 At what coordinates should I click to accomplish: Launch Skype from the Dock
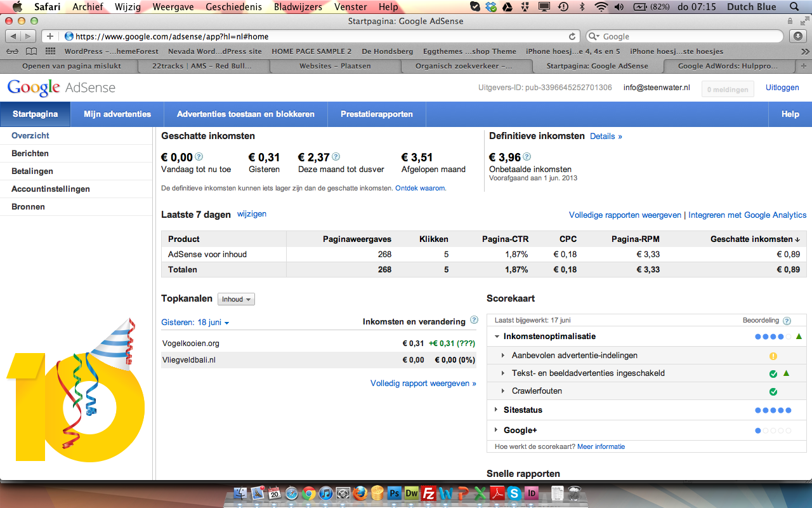(x=514, y=493)
